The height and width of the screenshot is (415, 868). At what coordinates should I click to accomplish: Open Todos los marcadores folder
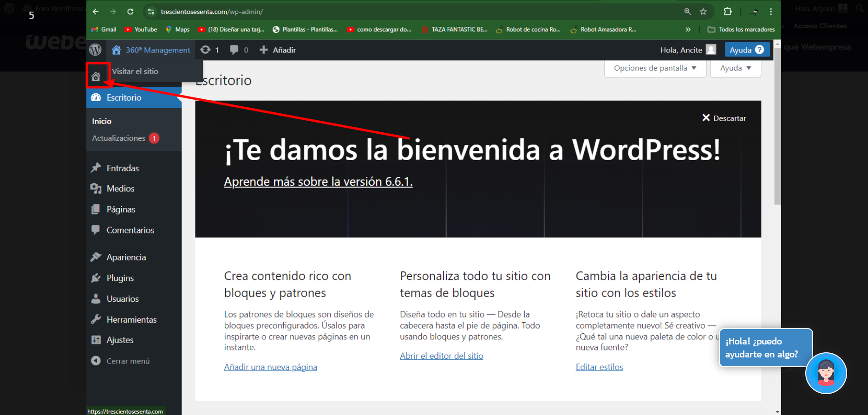[741, 29]
